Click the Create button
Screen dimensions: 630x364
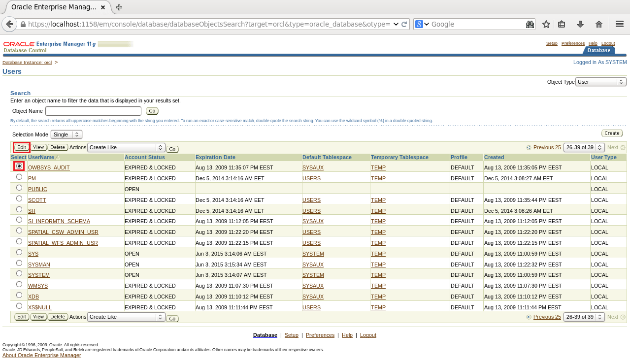pyautogui.click(x=612, y=133)
